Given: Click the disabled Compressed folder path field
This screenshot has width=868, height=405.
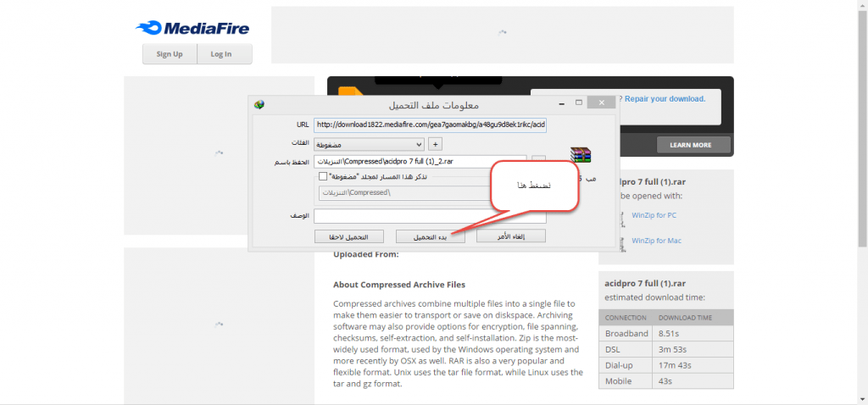Looking at the screenshot, I should coord(404,192).
